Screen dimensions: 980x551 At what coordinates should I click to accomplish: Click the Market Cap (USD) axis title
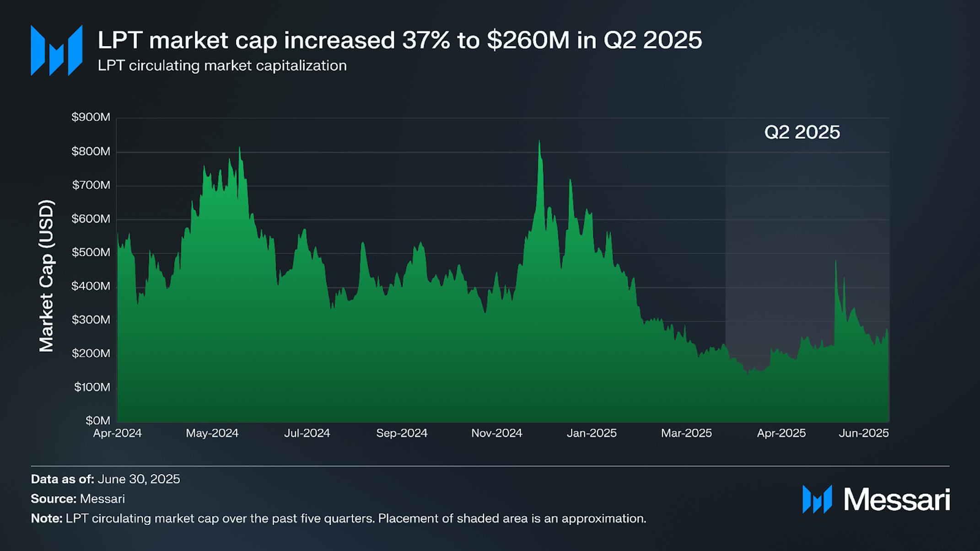(46, 276)
